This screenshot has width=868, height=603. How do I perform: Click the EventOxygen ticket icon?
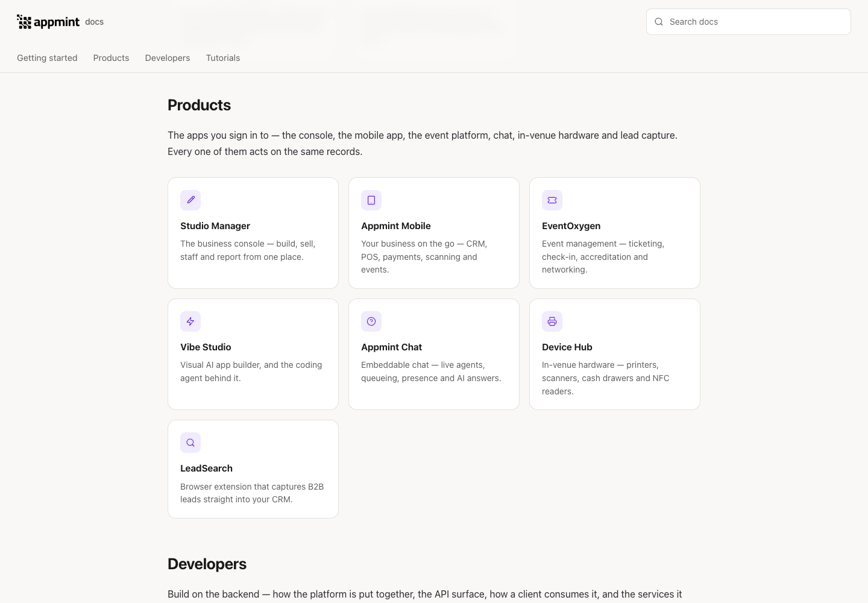[x=552, y=200]
